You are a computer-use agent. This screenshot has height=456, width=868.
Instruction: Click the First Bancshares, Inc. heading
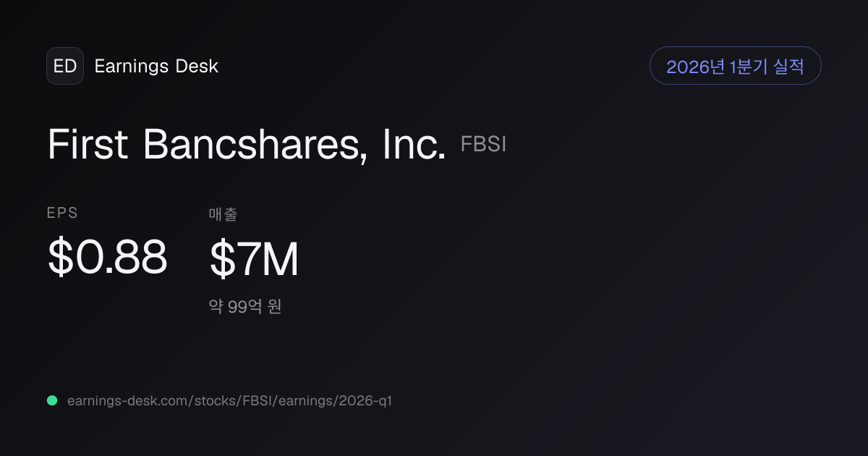click(247, 145)
